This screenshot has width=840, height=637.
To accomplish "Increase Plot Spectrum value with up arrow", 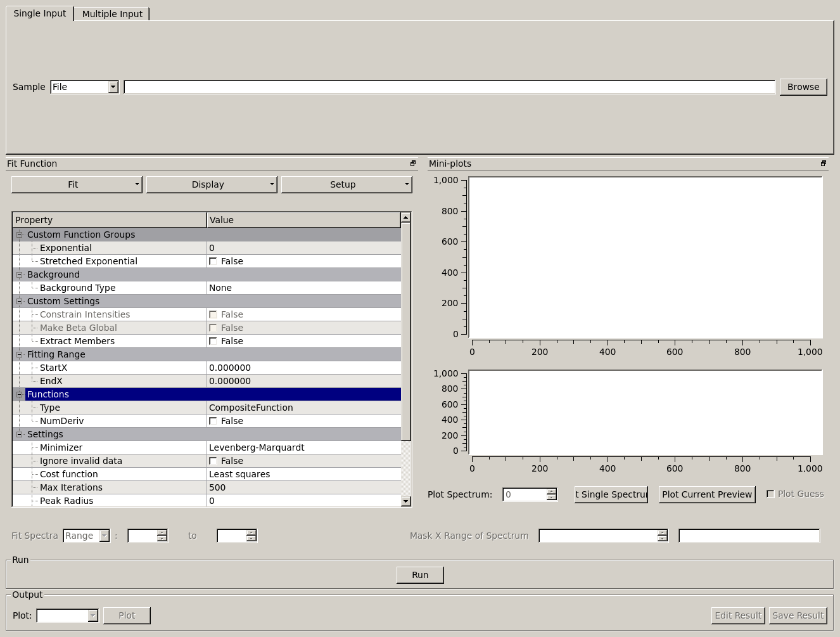I will pyautogui.click(x=552, y=491).
